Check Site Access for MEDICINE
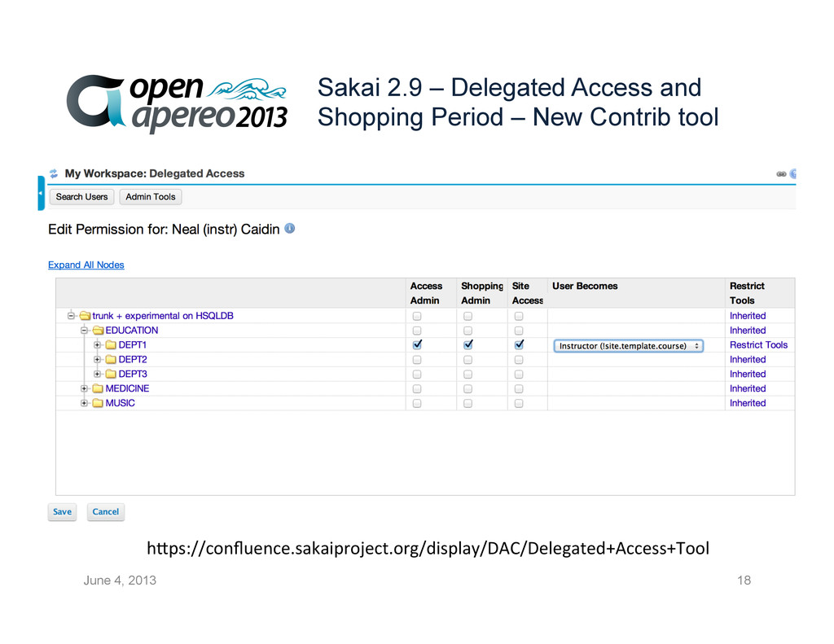This screenshot has height=644, width=834. 519,388
